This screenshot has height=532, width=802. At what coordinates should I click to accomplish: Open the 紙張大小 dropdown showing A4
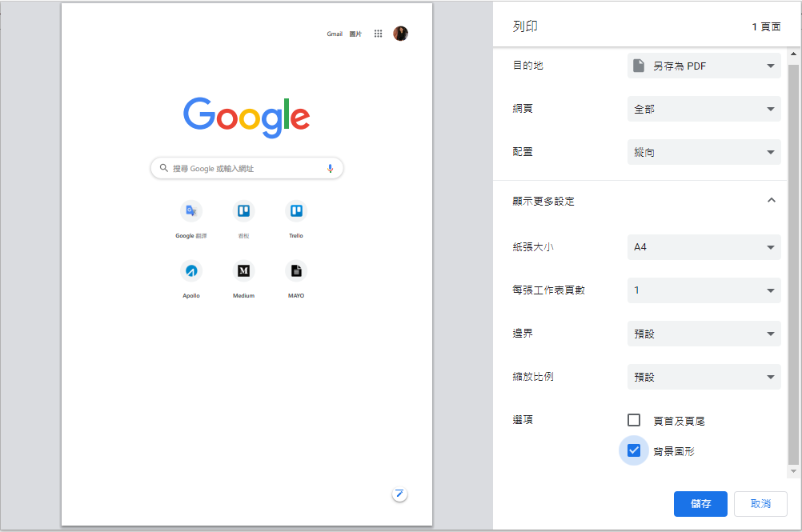[x=704, y=247]
